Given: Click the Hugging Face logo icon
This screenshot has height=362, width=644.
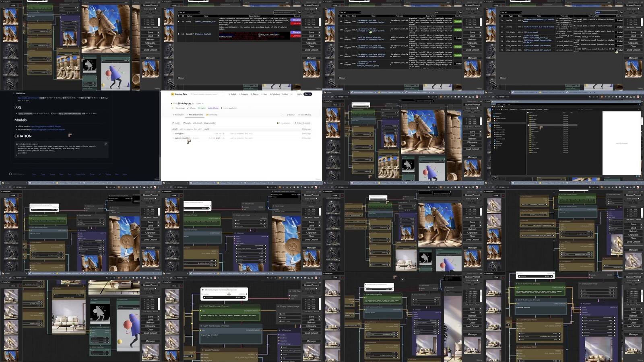Looking at the screenshot, I should pos(173,94).
